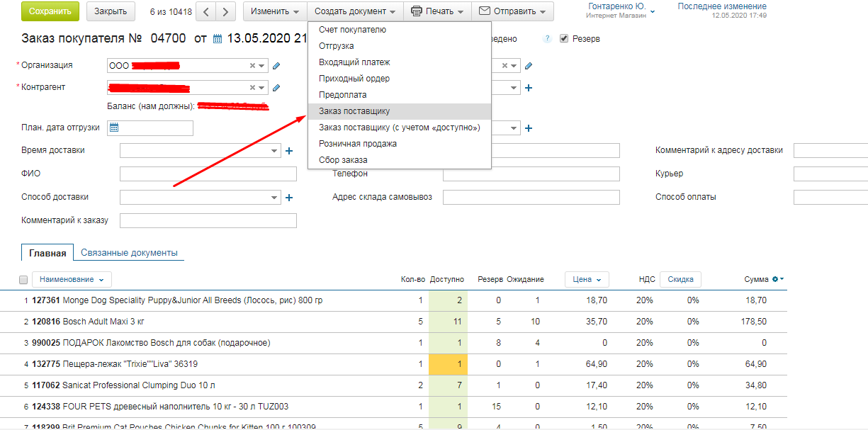Expand Время доставки dropdown

pos(275,151)
